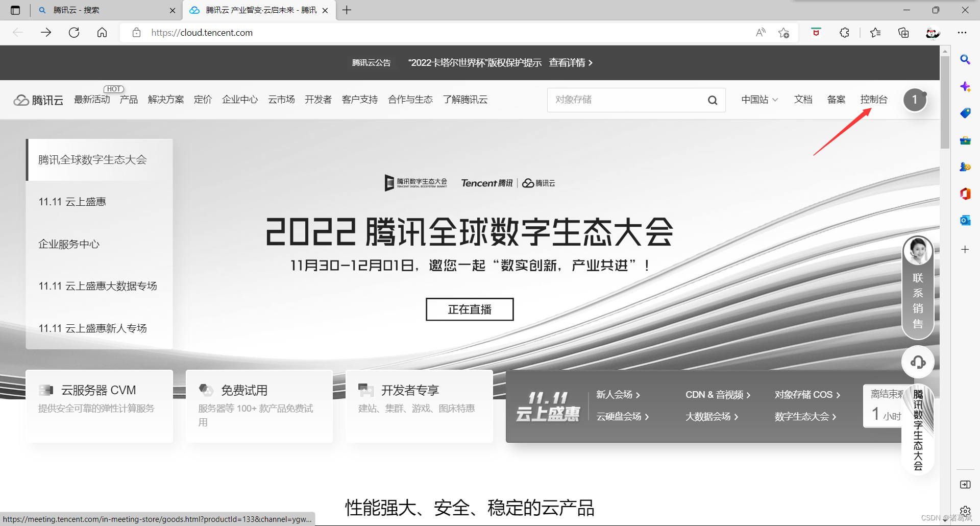
Task: Open the Favorites list icon
Action: pyautogui.click(x=875, y=33)
